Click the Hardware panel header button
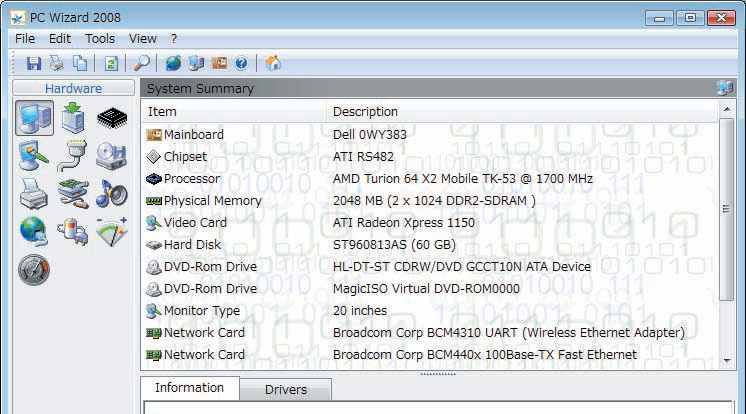The image size is (746, 414). click(73, 88)
